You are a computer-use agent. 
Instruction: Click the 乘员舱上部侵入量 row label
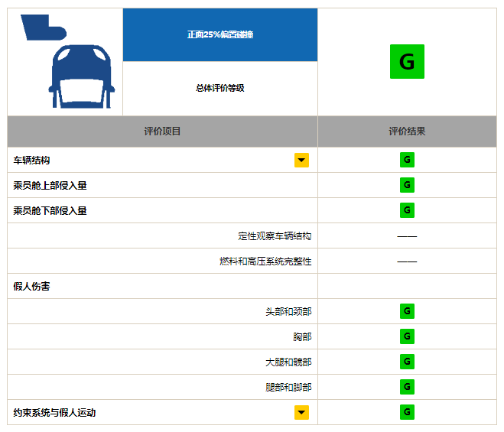(50, 185)
